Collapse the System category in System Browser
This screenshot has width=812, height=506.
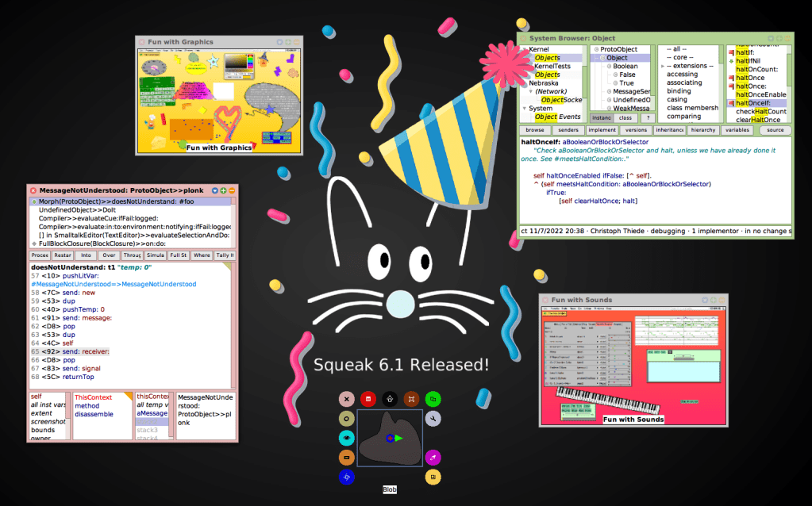click(x=525, y=109)
